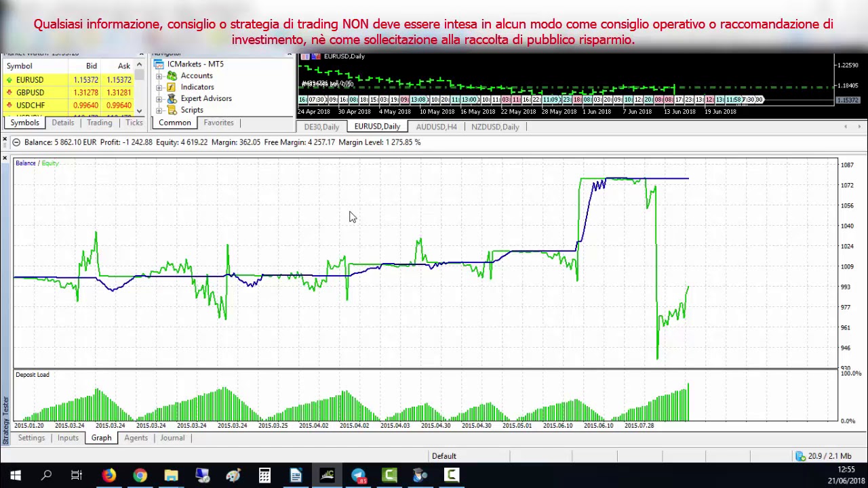Screen dimensions: 868x488
Task: Click the Indicators icon in Navigator
Action: 172,87
